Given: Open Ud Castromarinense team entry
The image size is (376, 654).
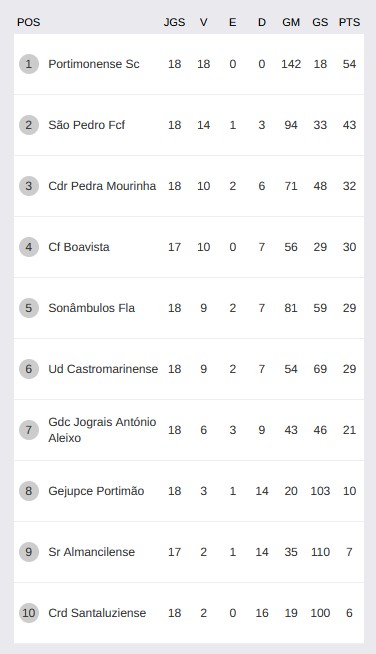Looking at the screenshot, I should click(103, 369).
